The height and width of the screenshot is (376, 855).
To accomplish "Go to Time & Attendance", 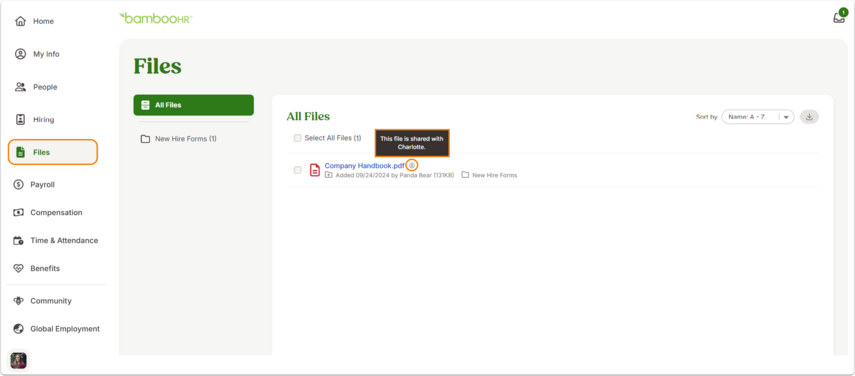I will tap(56, 240).
